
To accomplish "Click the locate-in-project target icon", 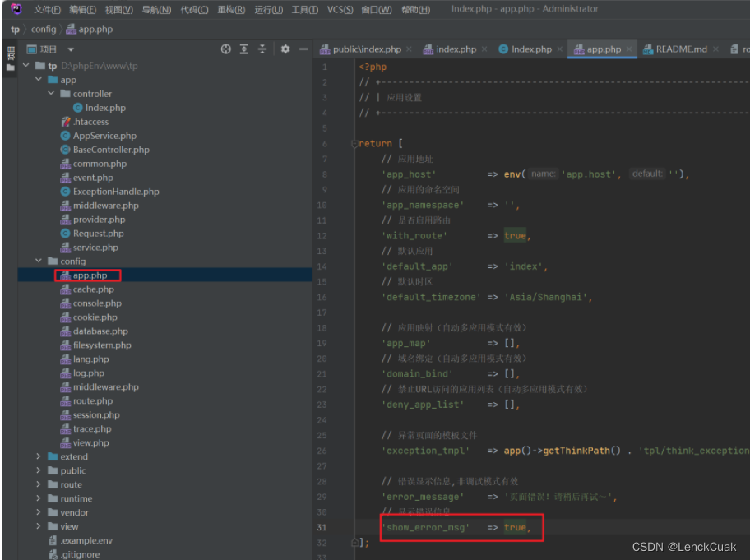I will pos(226,49).
